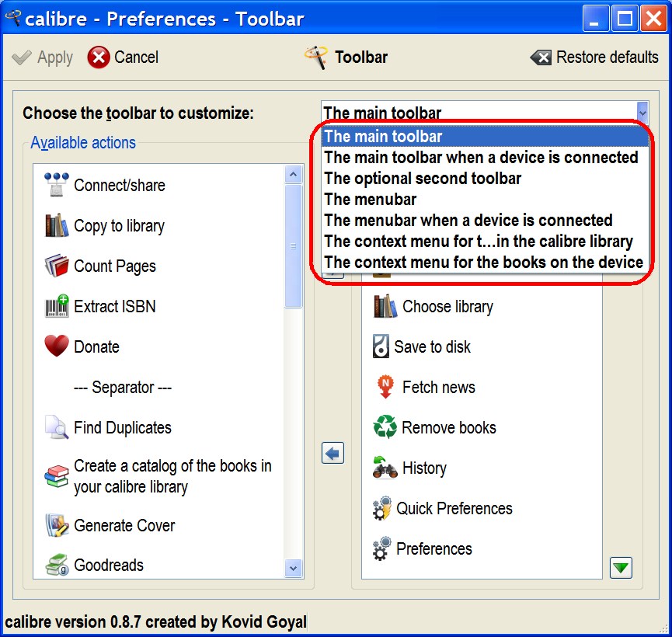Click the Remove books recycle icon
Viewport: 672px width, 637px height.
[x=385, y=427]
